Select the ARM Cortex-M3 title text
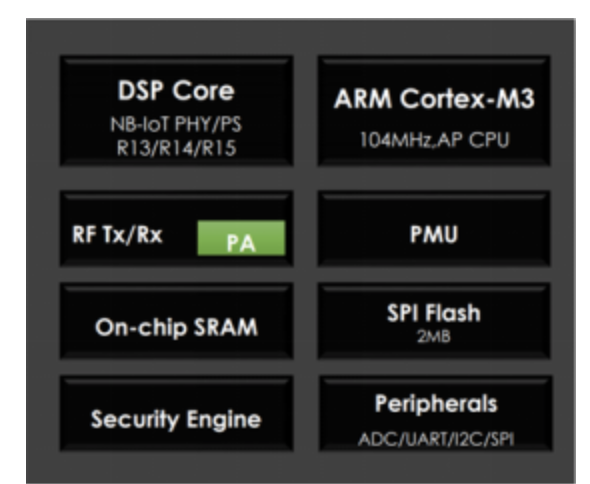The image size is (590, 484). [x=434, y=99]
